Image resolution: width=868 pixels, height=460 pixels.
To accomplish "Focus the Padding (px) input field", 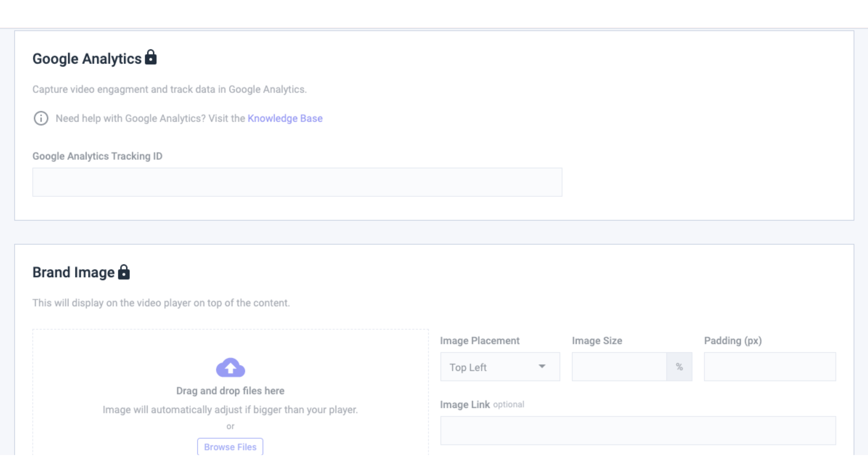I will (x=770, y=367).
